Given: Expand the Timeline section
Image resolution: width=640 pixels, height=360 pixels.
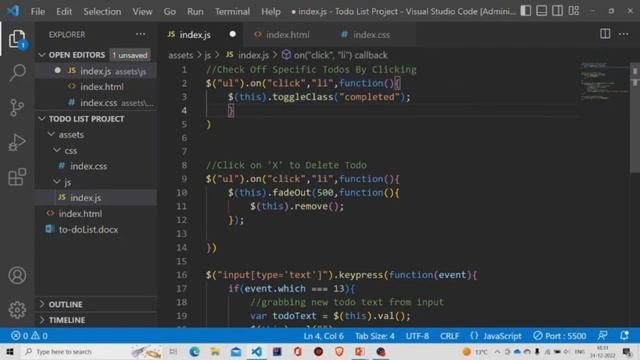Looking at the screenshot, I should 67,320.
